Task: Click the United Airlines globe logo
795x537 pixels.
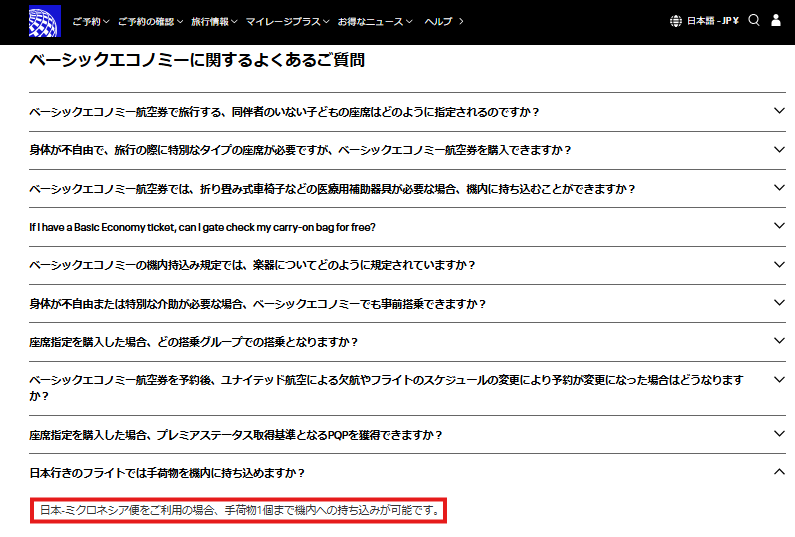Action: tap(45, 21)
